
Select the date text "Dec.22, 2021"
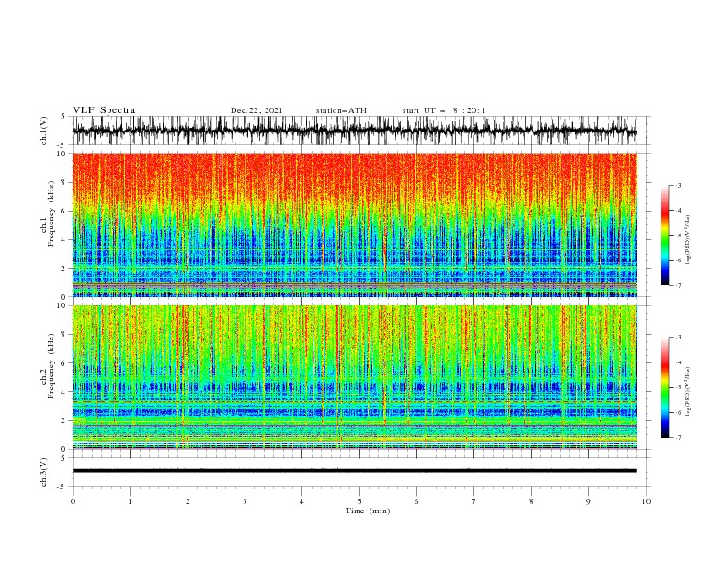tap(256, 110)
